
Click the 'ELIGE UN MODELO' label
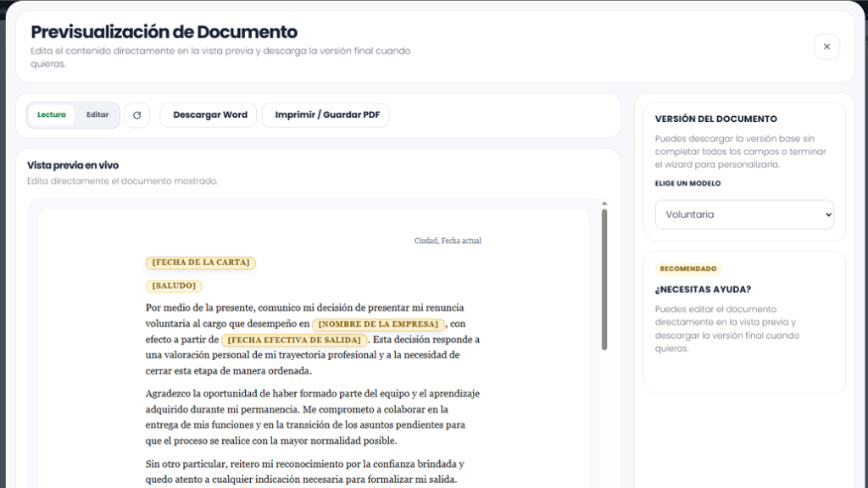click(x=687, y=183)
